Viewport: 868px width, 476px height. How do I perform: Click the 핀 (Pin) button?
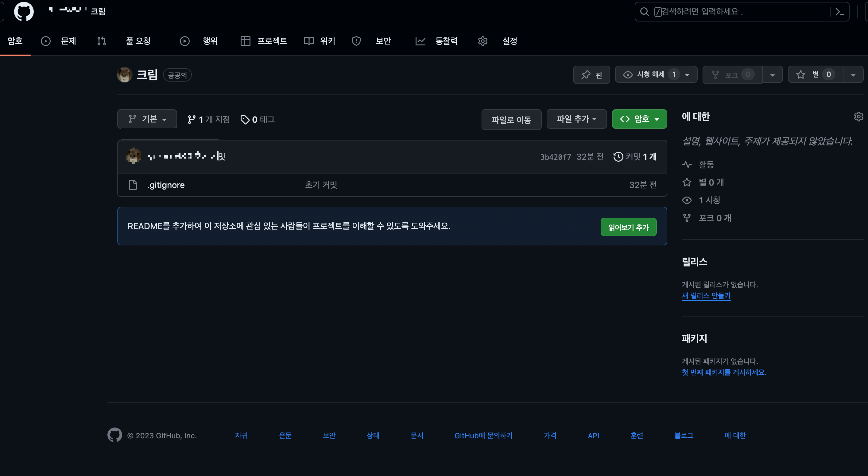pos(591,75)
